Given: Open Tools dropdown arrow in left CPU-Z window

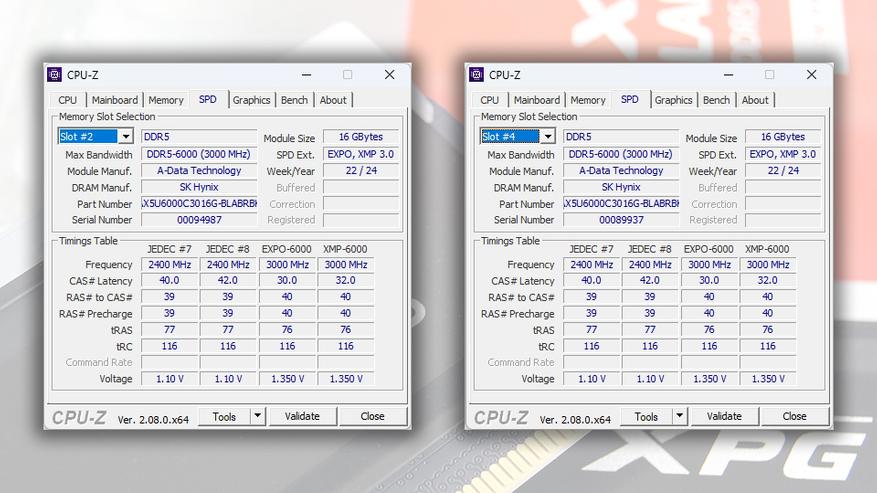Looking at the screenshot, I should coord(257,416).
